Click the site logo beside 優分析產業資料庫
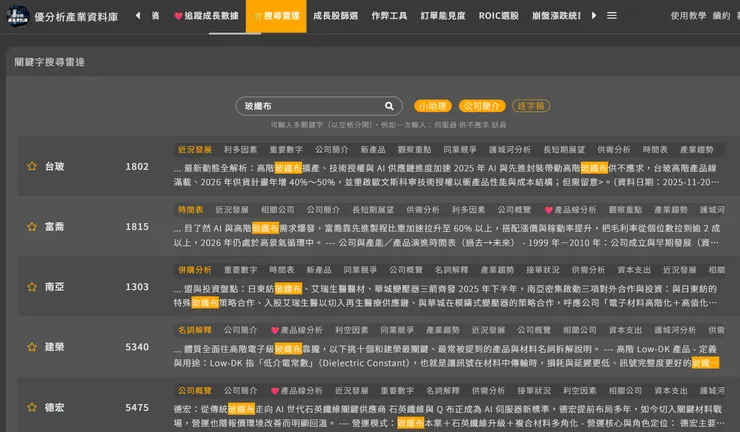The height and width of the screenshot is (432, 740). click(17, 16)
